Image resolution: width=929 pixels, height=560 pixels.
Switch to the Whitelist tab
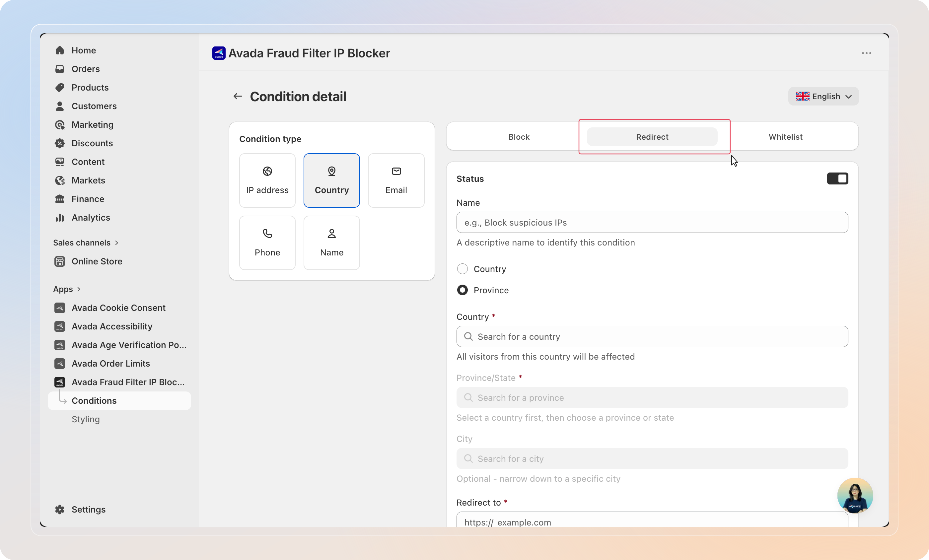click(x=786, y=136)
